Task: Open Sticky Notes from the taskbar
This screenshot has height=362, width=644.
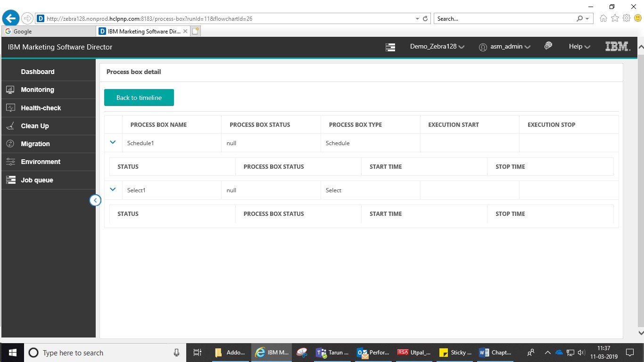Action: (x=455, y=353)
